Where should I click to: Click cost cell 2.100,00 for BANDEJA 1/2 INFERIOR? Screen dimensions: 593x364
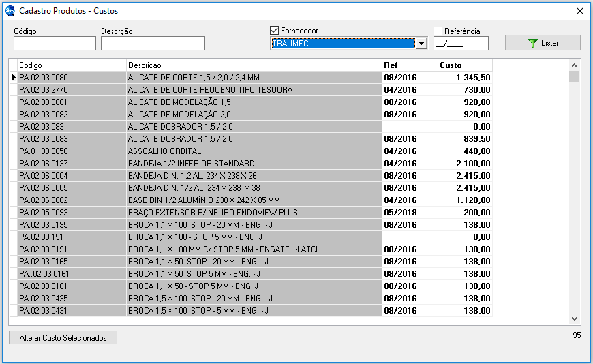coord(464,164)
